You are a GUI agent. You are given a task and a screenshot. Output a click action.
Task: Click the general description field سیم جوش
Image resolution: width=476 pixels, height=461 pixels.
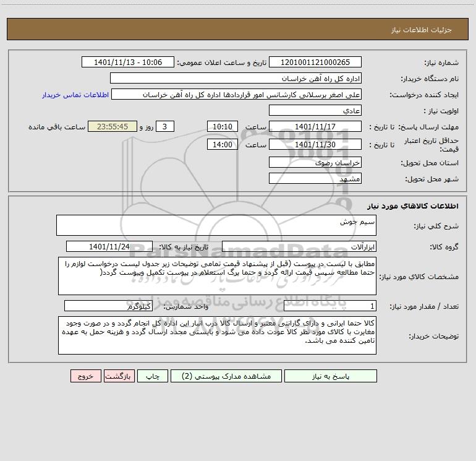(x=216, y=225)
